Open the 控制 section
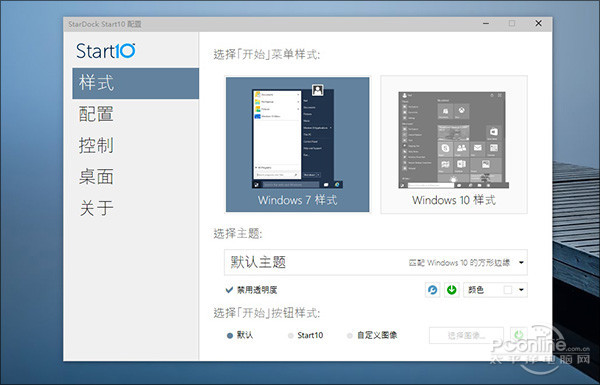Image resolution: width=600 pixels, height=385 pixels. (96, 145)
